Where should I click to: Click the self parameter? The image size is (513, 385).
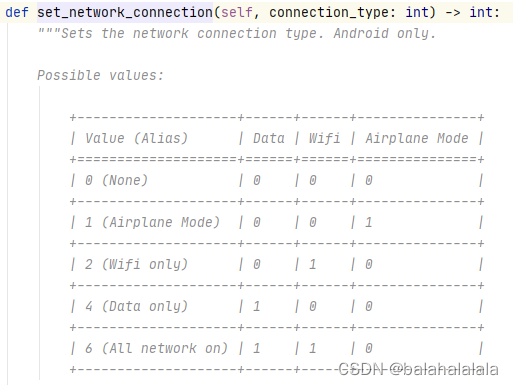[x=237, y=12]
